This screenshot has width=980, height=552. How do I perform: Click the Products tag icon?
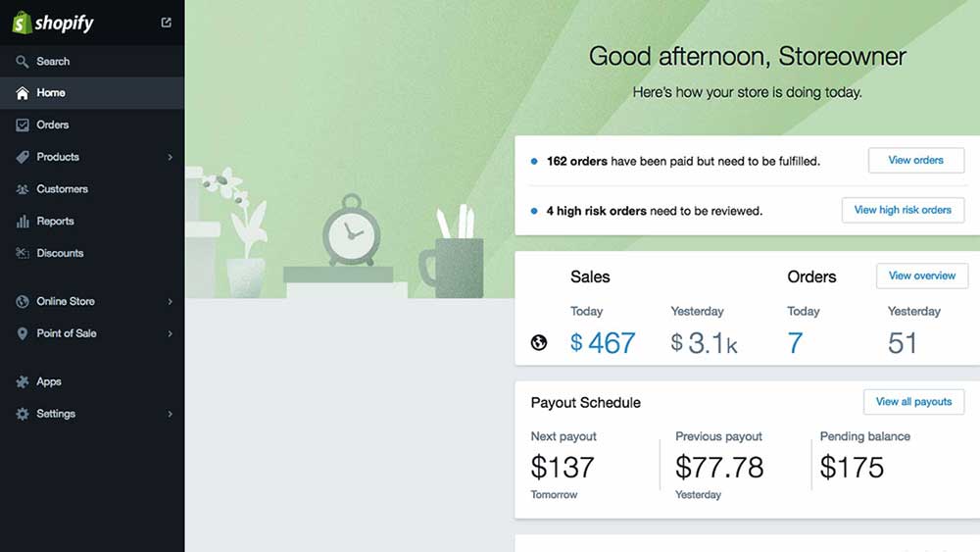22,157
